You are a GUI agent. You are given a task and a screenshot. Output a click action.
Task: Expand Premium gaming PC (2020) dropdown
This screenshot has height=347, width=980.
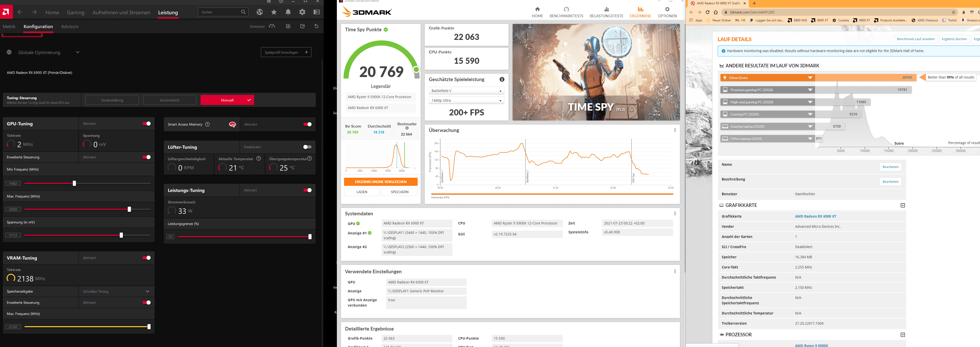(x=810, y=90)
